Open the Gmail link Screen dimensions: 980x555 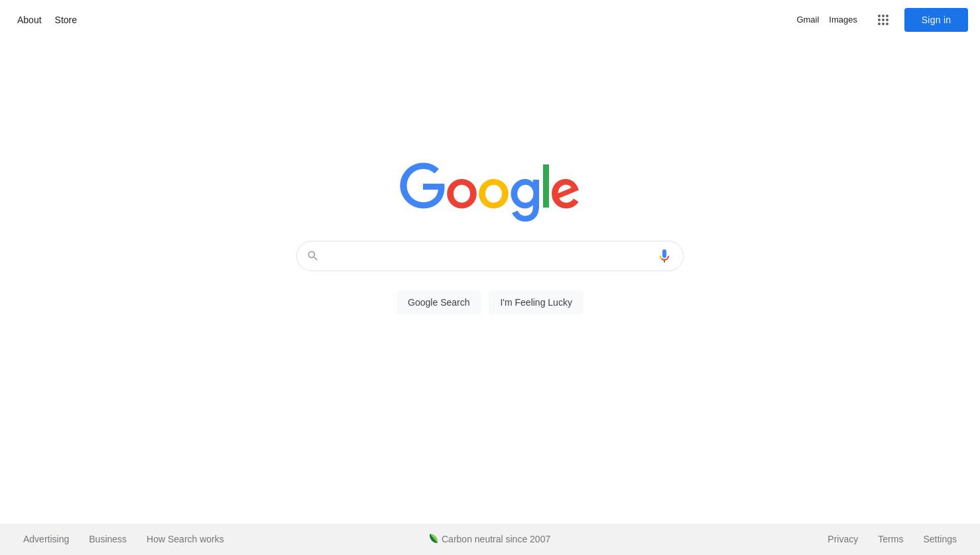click(808, 20)
